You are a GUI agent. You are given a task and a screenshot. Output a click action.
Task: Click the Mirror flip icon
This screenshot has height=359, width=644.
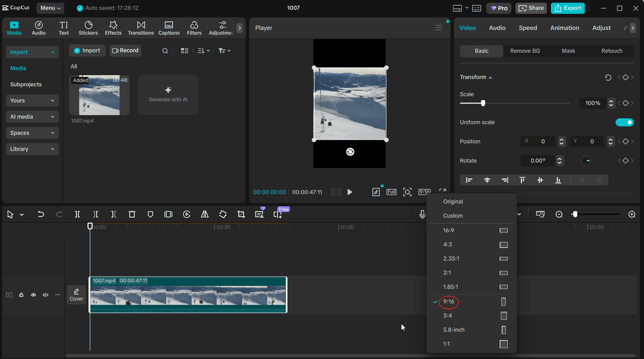[205, 214]
